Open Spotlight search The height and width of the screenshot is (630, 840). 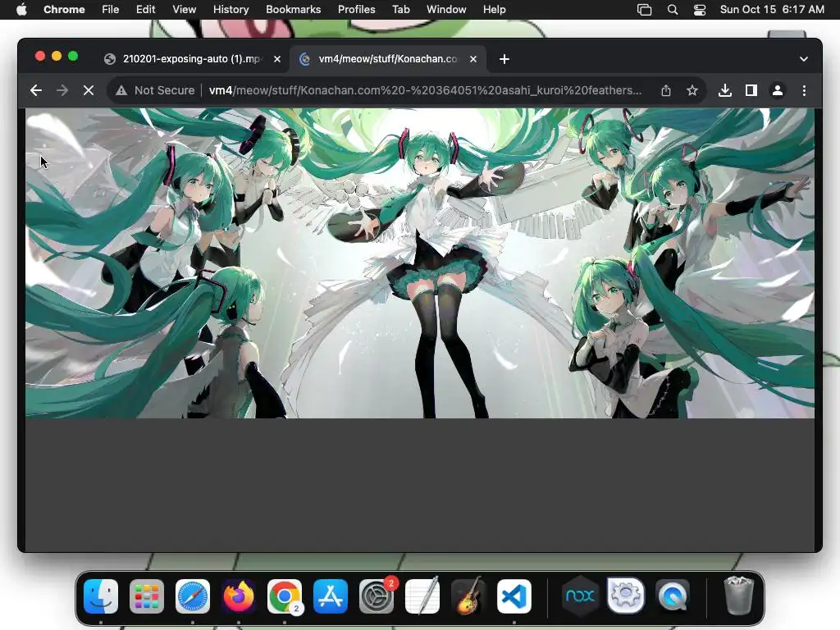tap(673, 10)
